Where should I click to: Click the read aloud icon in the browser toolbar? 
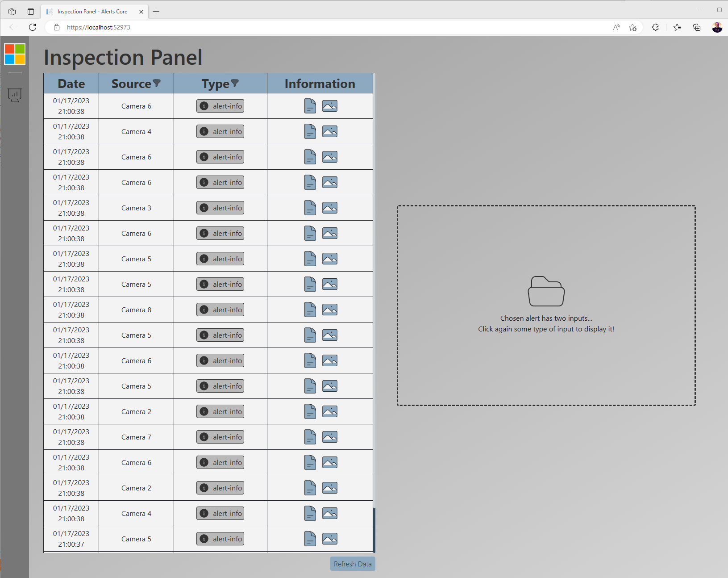click(x=617, y=27)
